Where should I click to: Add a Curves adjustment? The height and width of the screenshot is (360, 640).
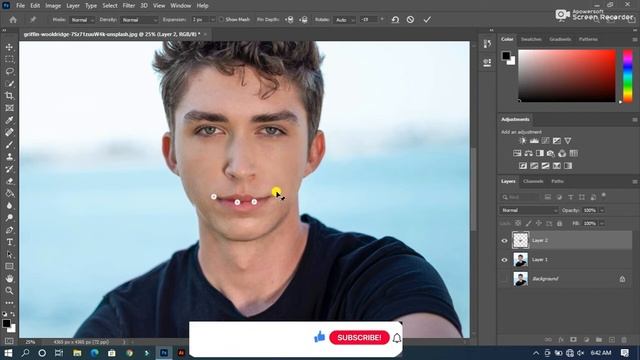[545, 141]
